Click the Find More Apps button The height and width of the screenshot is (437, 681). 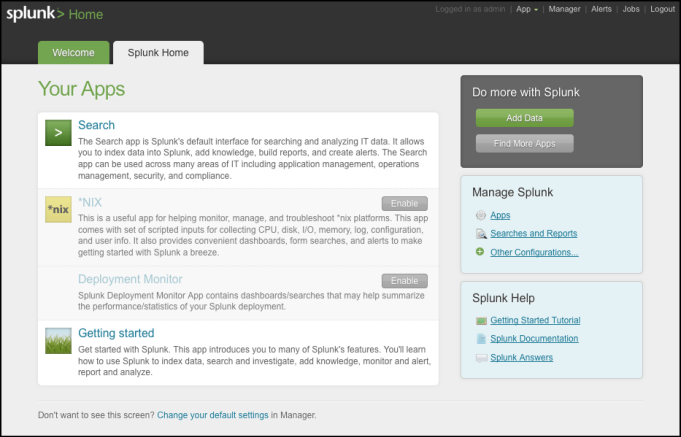click(524, 143)
